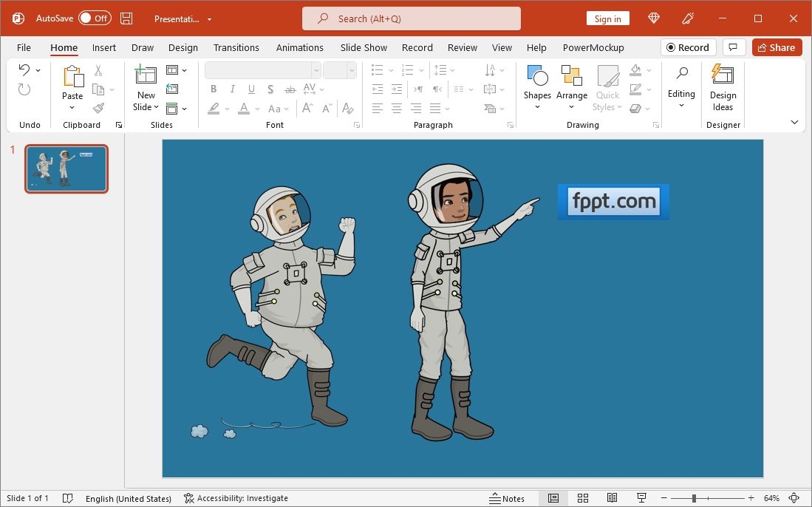The height and width of the screenshot is (507, 812).
Task: Click Decrease List Level indent icon
Action: pyautogui.click(x=378, y=89)
